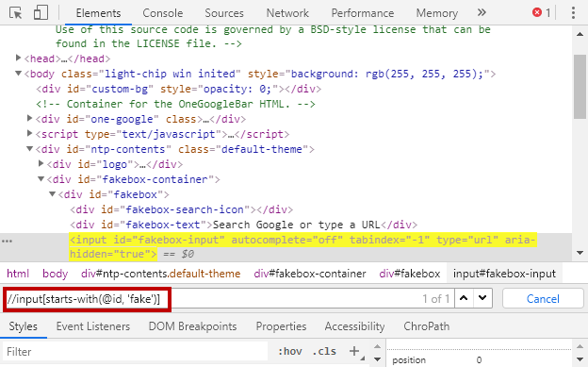Screen dimensions: 588x367
Task: Collapse the div ntp-contents node
Action: click(x=29, y=149)
